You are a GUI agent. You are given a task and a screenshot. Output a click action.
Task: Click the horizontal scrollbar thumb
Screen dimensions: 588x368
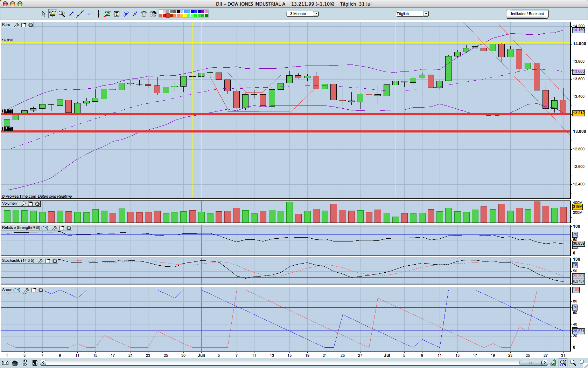(531, 363)
